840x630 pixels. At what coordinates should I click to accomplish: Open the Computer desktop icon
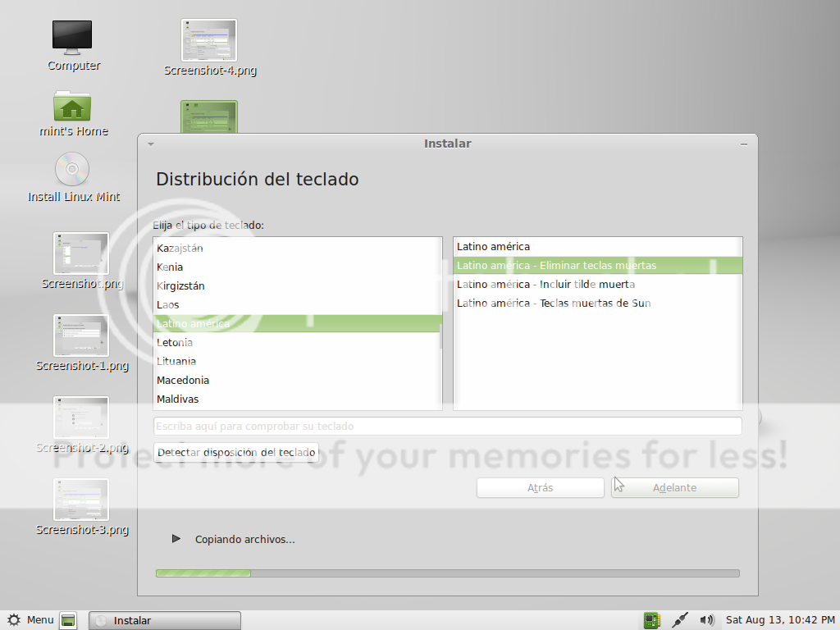point(72,38)
